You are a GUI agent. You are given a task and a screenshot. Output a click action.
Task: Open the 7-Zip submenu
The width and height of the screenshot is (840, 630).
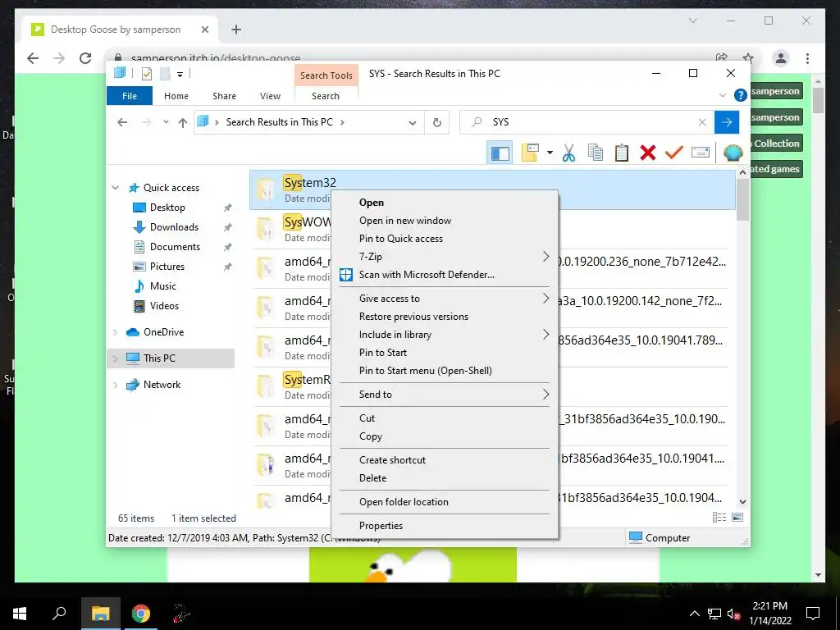coord(445,257)
